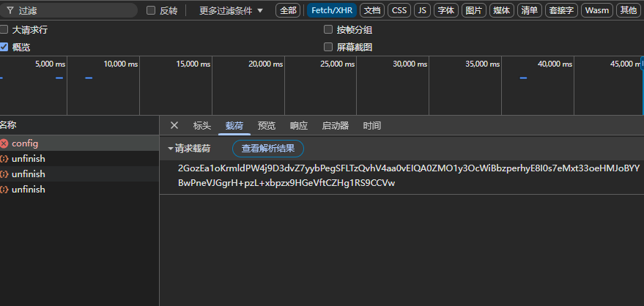Select the last unfinish request
644x306 pixels.
pos(79,190)
